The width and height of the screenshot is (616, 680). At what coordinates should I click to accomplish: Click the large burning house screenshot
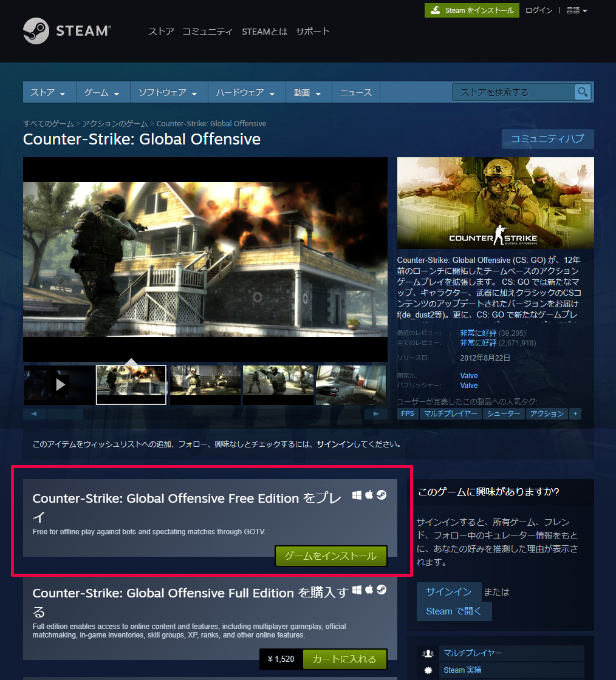click(205, 259)
